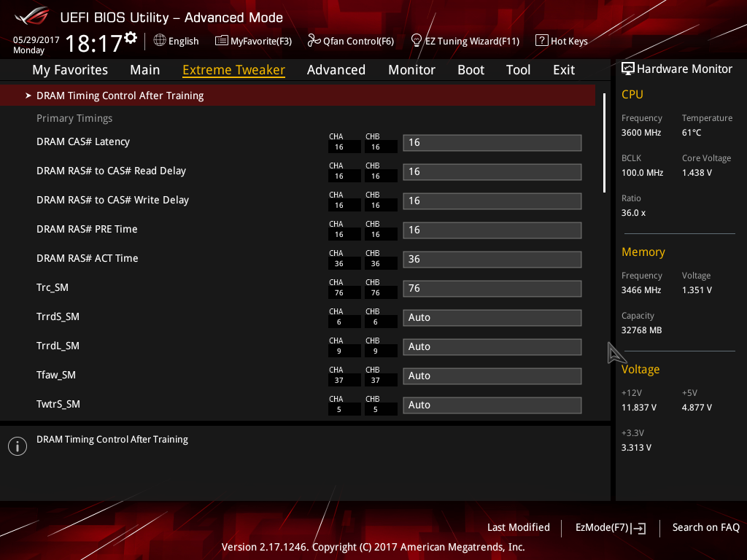This screenshot has width=747, height=560.
Task: Select the DRAM CAS# Latency value field
Action: [x=492, y=142]
